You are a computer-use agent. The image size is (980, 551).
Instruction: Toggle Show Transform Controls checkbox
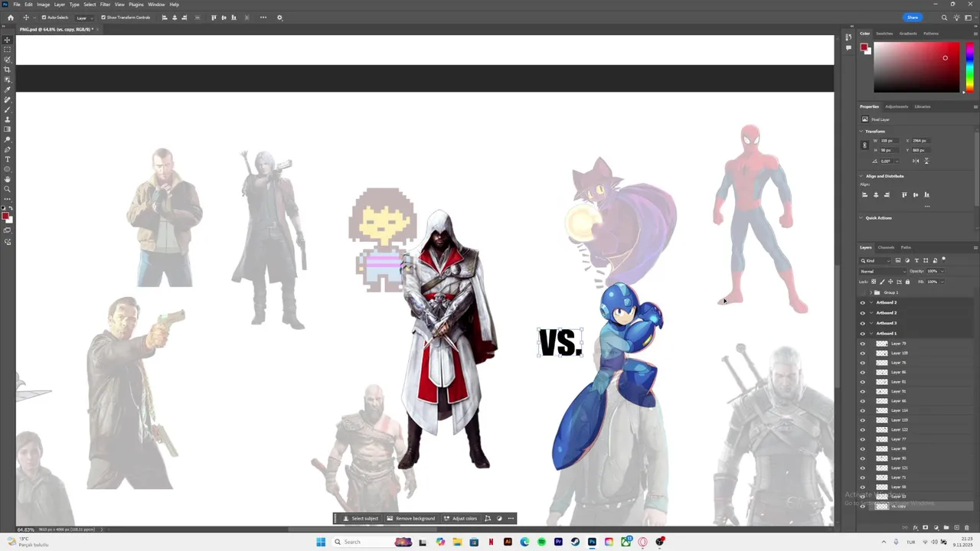pos(103,18)
